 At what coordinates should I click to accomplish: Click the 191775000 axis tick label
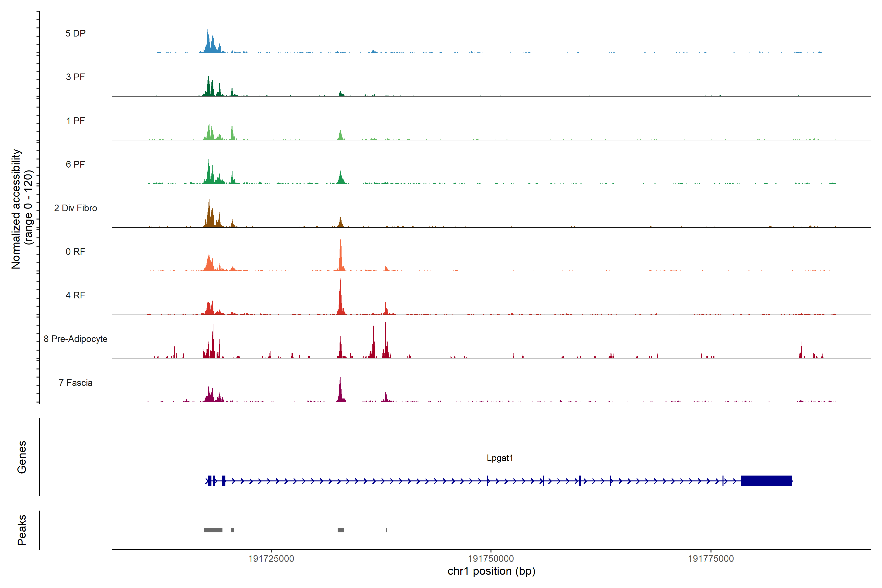[711, 558]
